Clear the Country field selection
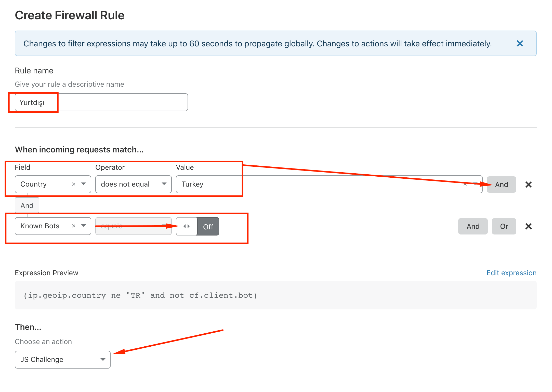Viewport: 552px width, 392px height. click(x=74, y=184)
